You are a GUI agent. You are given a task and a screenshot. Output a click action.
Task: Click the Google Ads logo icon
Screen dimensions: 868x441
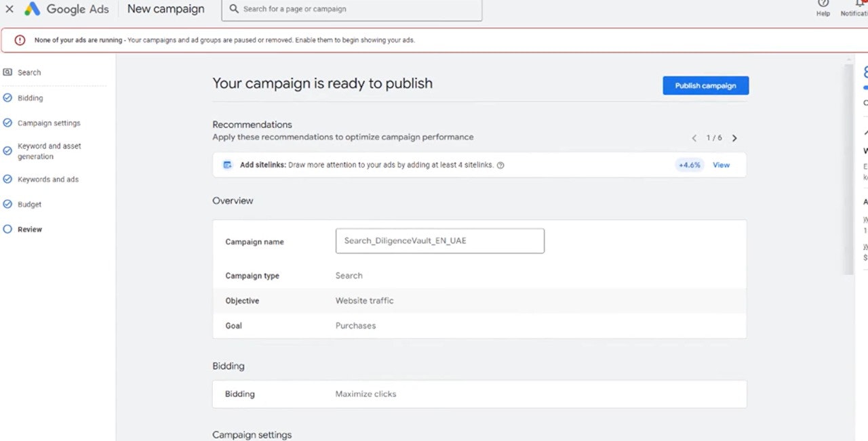pyautogui.click(x=32, y=9)
